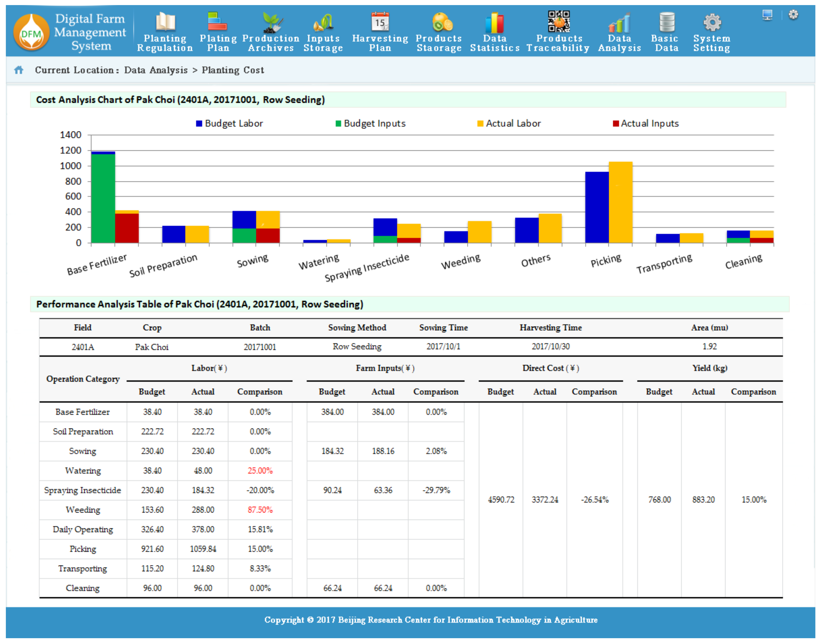The height and width of the screenshot is (644, 821).
Task: Click the DFM logo
Action: 31,32
